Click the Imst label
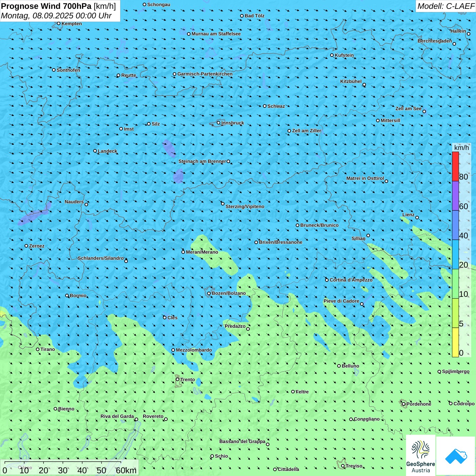Viewport: 476px width, 476px height. (x=129, y=129)
